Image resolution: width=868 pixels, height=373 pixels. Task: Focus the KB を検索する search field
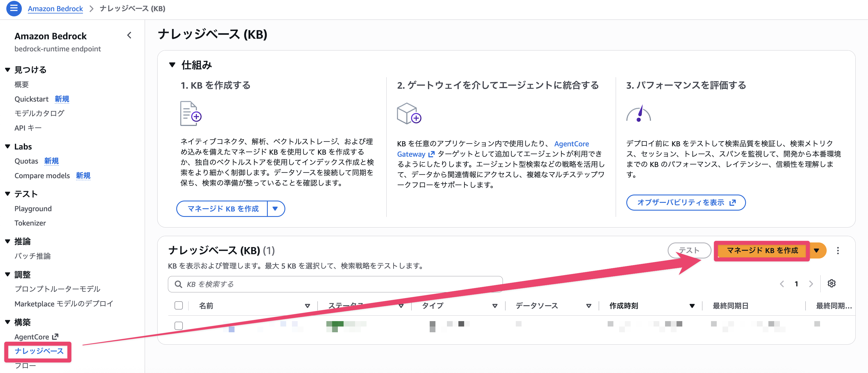335,284
